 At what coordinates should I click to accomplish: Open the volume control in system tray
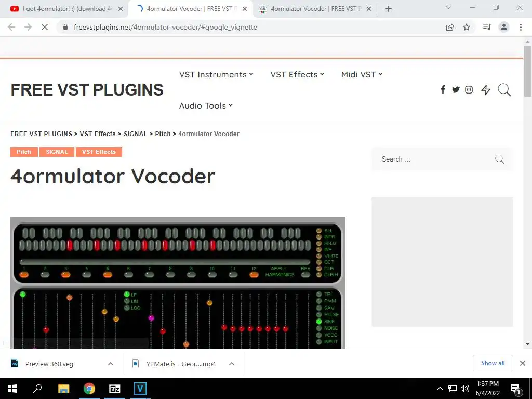(x=465, y=389)
